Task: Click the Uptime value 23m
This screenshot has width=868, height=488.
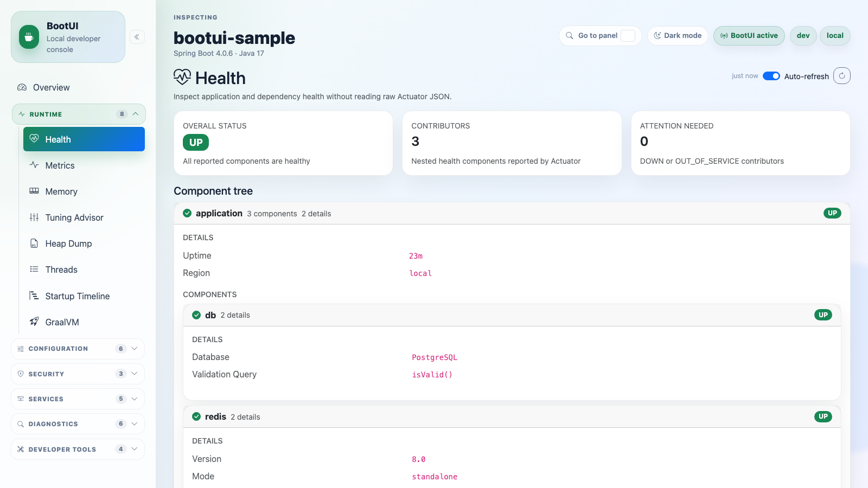Action: pyautogui.click(x=416, y=256)
